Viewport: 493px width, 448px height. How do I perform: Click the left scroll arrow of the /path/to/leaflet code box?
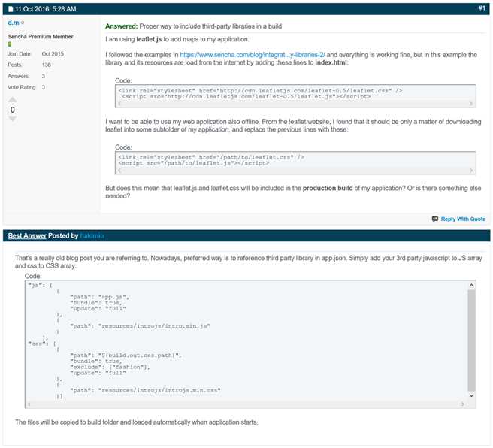pos(119,171)
